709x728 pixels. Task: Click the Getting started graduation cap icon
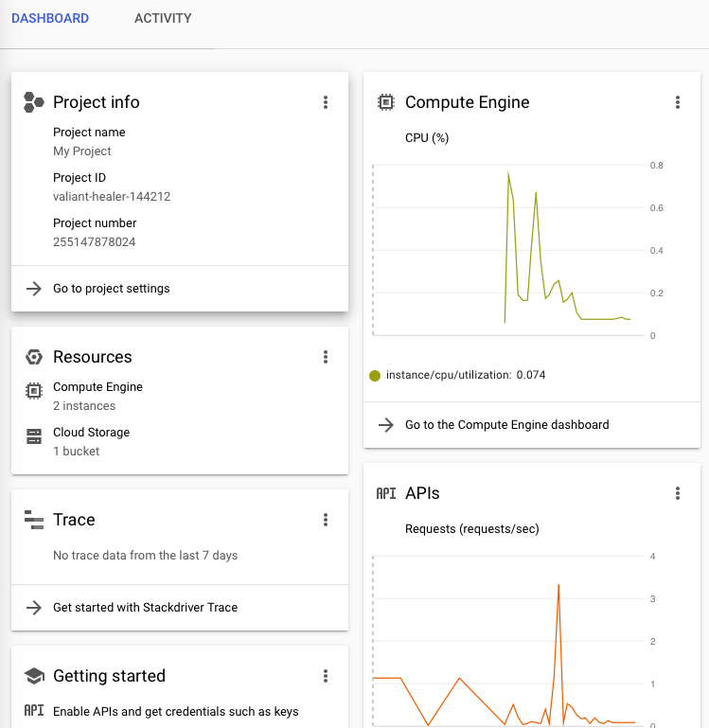click(34, 676)
